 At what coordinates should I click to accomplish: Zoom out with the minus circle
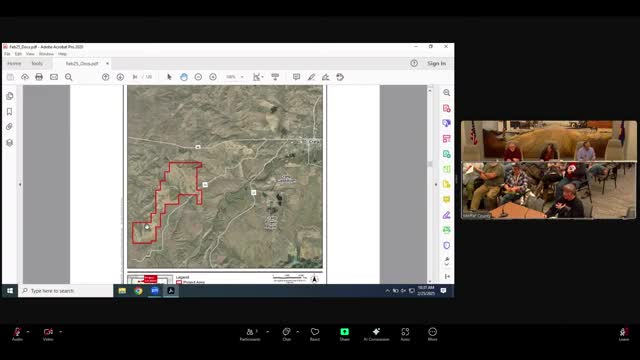[x=198, y=77]
